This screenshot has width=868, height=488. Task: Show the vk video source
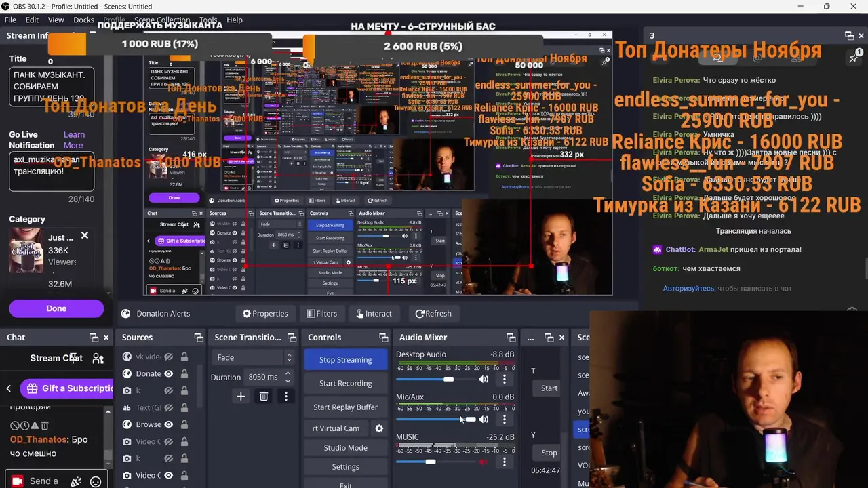click(x=168, y=357)
